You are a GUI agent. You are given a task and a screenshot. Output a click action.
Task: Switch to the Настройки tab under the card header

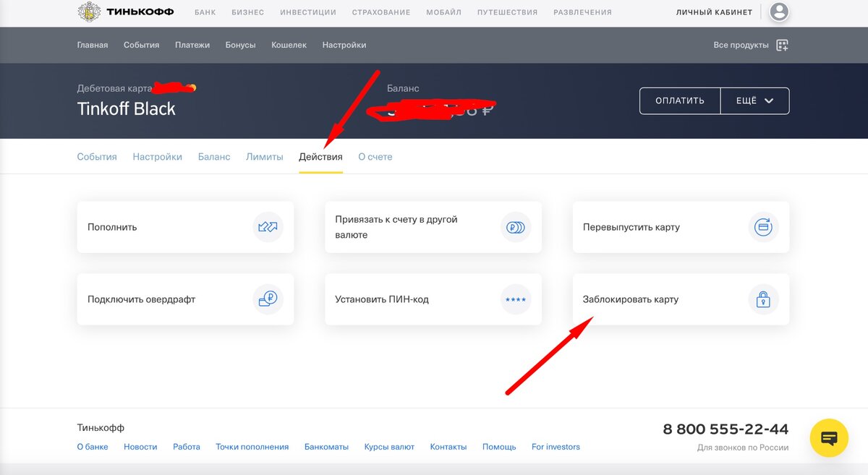(158, 156)
